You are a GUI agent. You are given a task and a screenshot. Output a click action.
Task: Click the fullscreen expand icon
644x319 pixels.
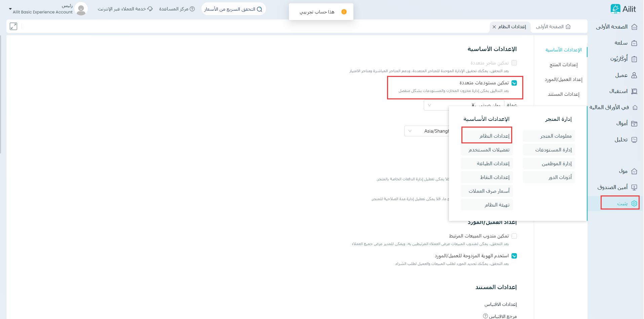[x=13, y=26]
